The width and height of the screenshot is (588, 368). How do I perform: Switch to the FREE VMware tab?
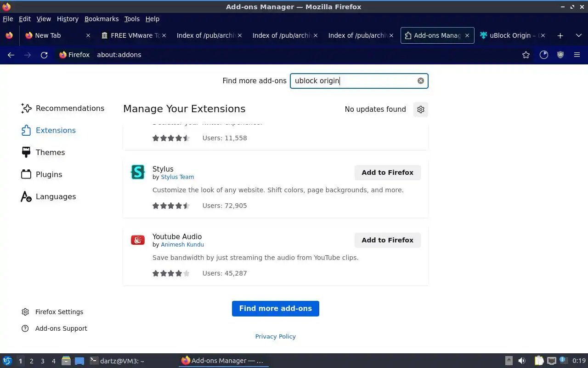pos(133,35)
